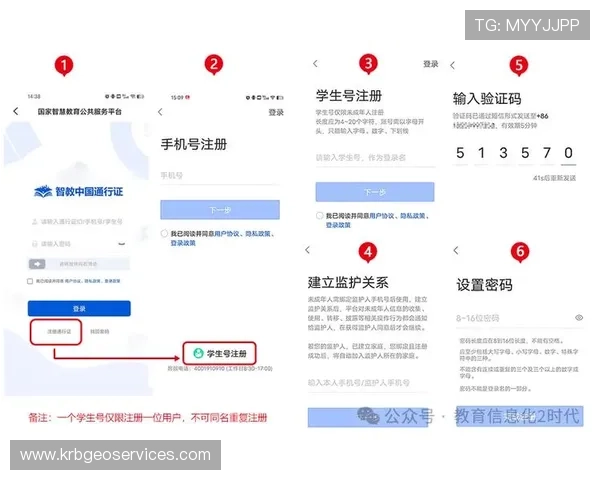Click the first verification code digit 5
This screenshot has width=600, height=480.
pyautogui.click(x=460, y=154)
